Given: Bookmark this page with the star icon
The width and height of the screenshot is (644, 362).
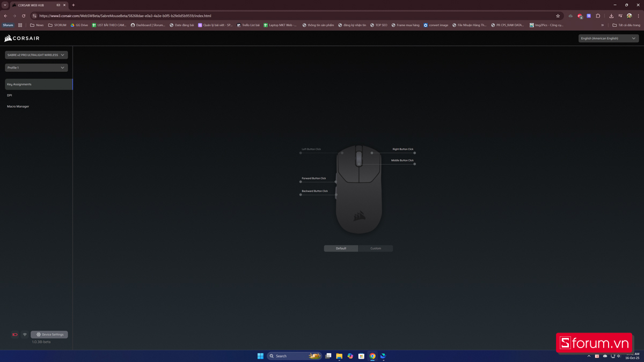Looking at the screenshot, I should (x=558, y=16).
